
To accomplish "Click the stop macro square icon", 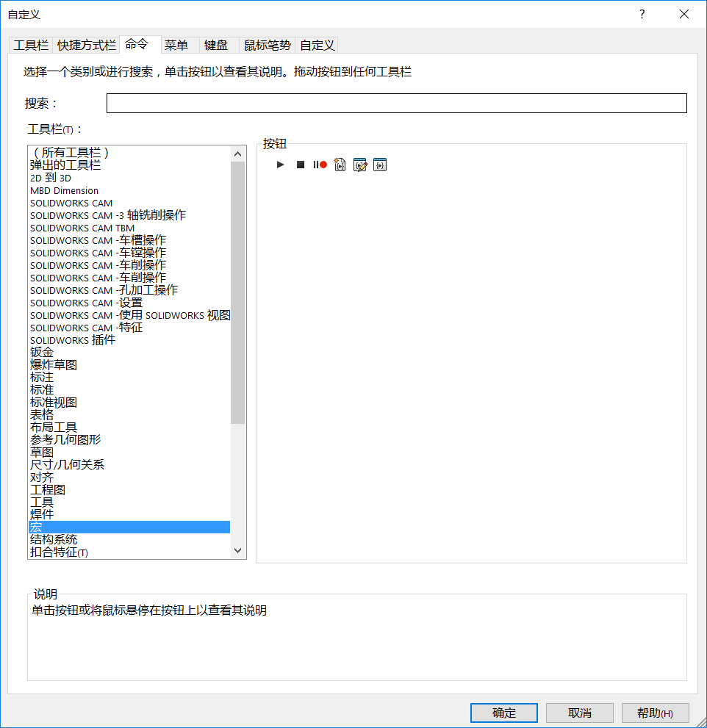I will point(300,165).
